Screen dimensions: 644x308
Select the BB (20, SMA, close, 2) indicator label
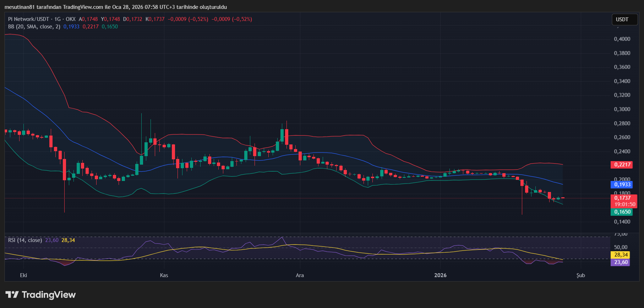34,27
